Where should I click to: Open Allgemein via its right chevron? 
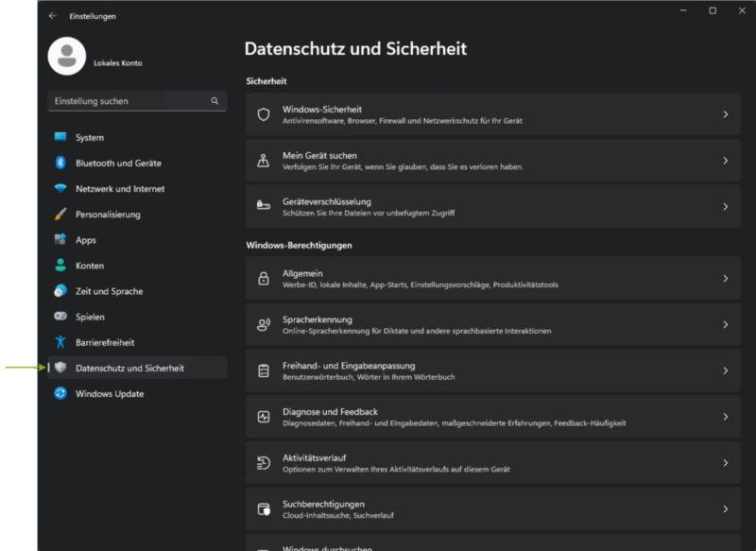725,278
